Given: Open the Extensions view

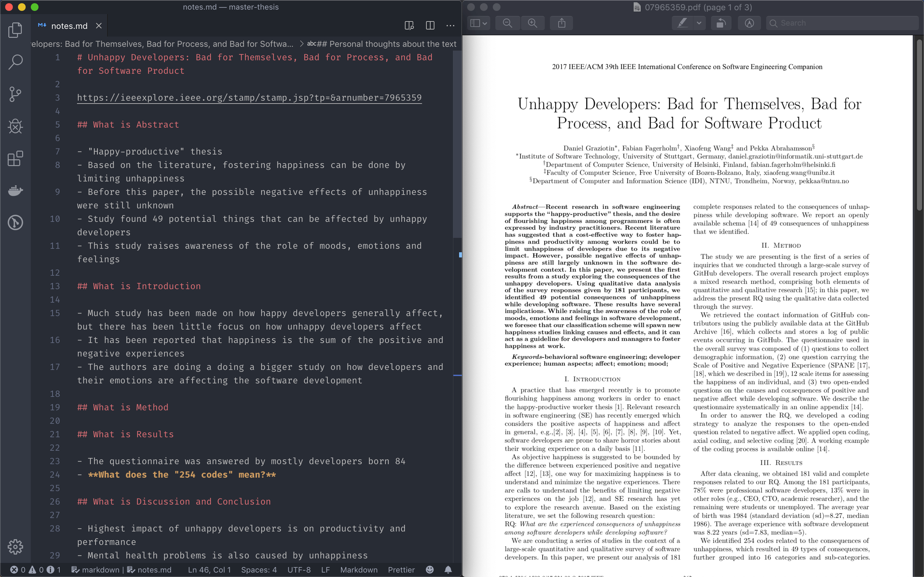Looking at the screenshot, I should point(15,159).
